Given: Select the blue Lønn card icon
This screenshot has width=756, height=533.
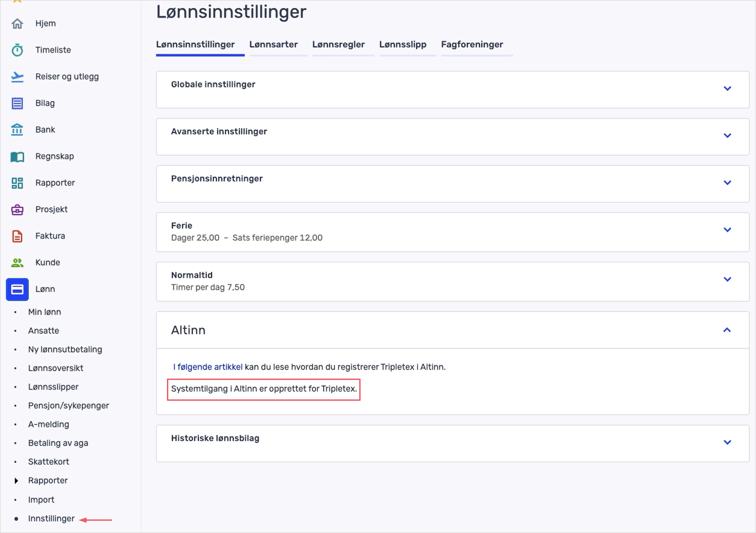Looking at the screenshot, I should [x=17, y=289].
